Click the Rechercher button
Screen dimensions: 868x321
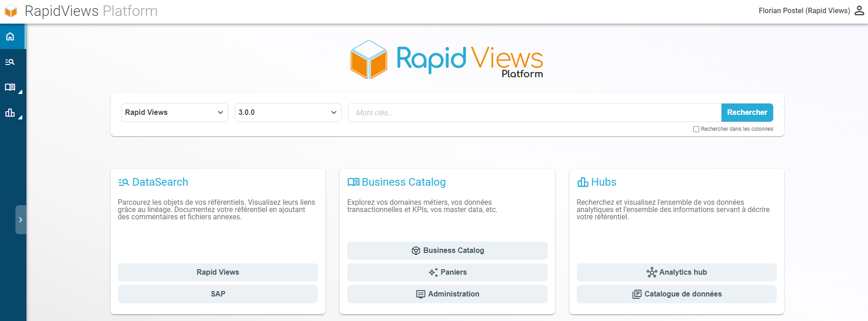tap(747, 113)
